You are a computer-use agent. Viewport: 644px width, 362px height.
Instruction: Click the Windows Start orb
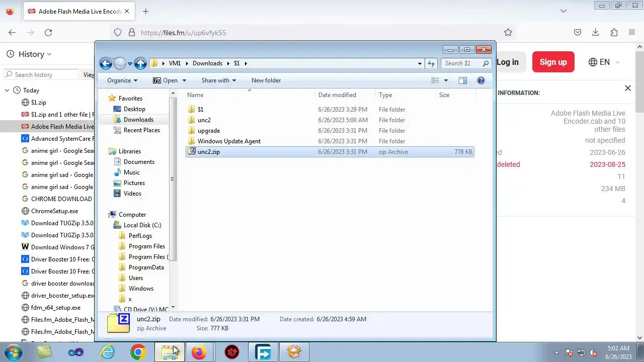click(12, 352)
